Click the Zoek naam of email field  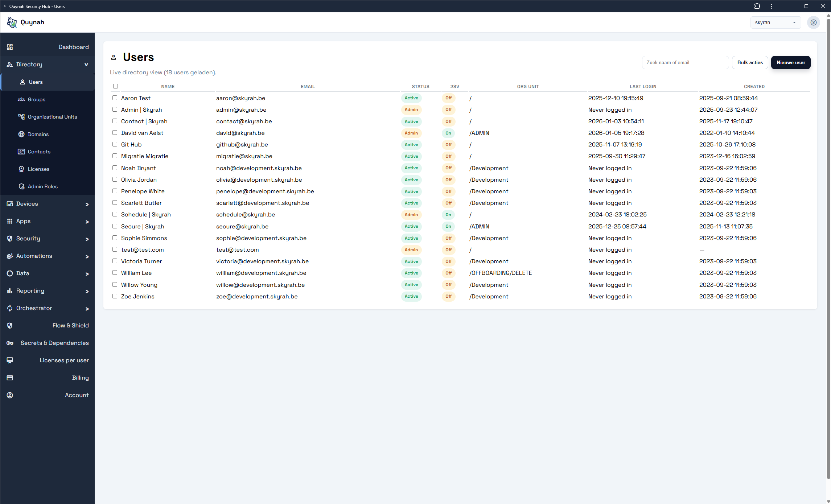(x=685, y=62)
